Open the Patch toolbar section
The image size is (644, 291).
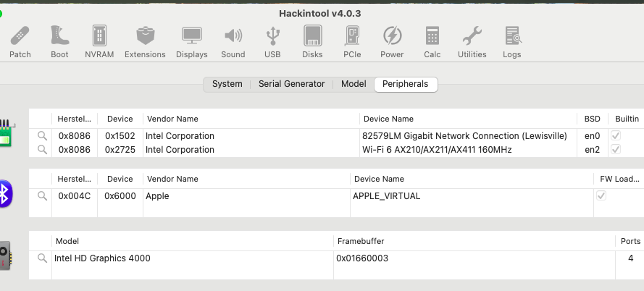point(20,41)
